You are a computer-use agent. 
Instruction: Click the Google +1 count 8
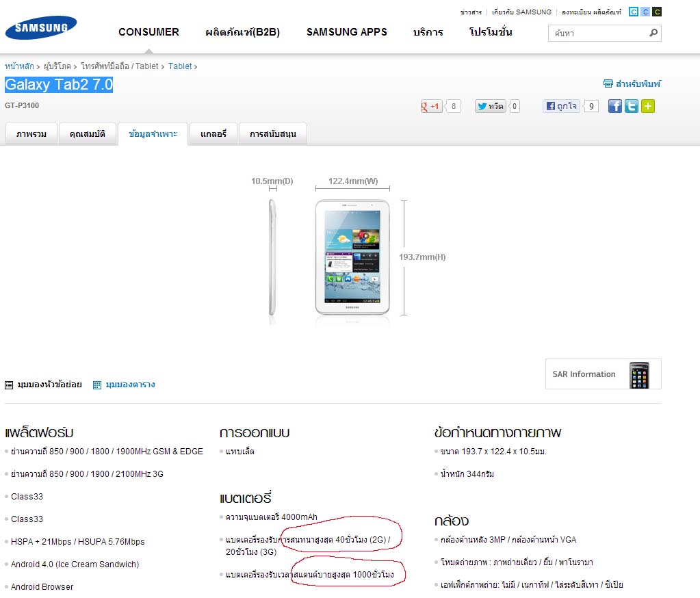453,106
